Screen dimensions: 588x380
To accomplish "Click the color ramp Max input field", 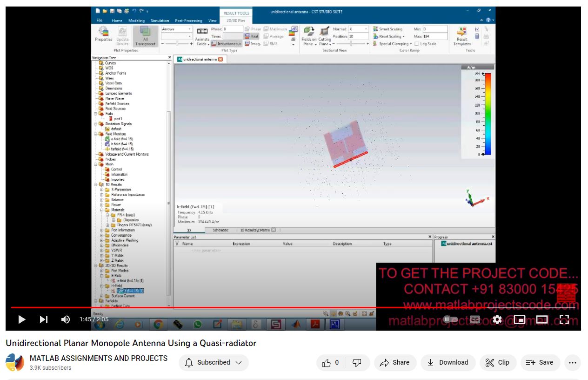I will point(435,36).
